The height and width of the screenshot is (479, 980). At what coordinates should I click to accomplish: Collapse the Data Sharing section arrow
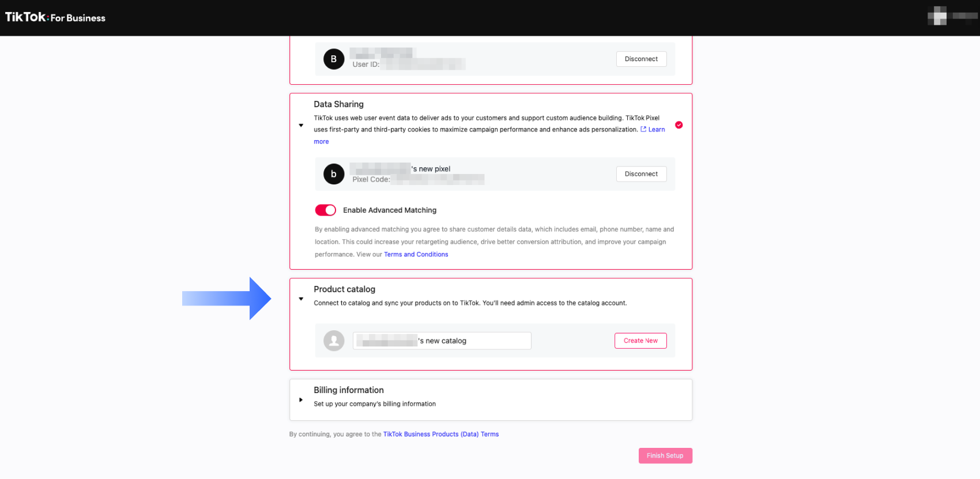(301, 125)
